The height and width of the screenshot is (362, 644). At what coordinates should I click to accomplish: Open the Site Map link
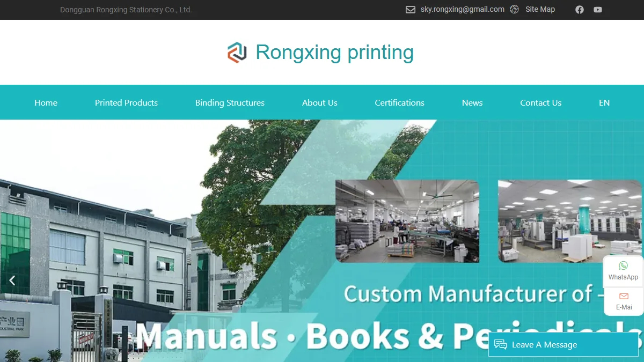(540, 9)
